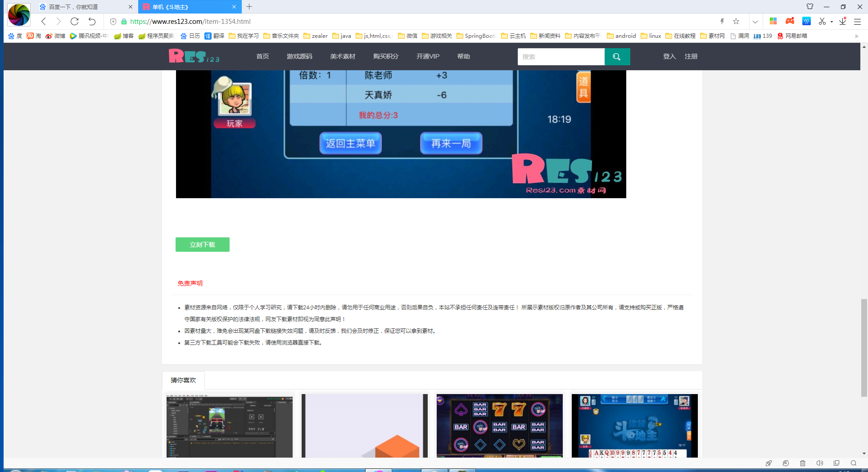
Task: Open the 游戏源码 nav menu item
Action: coord(299,56)
